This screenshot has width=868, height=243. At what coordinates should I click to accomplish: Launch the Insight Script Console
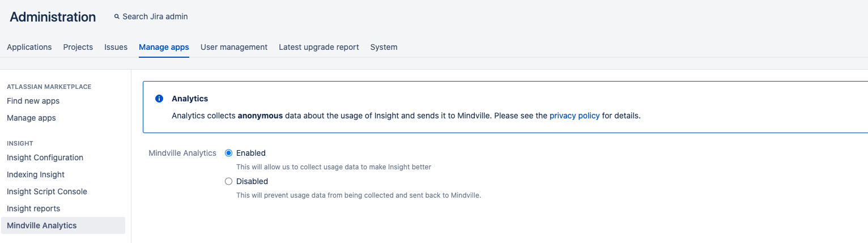coord(47,191)
